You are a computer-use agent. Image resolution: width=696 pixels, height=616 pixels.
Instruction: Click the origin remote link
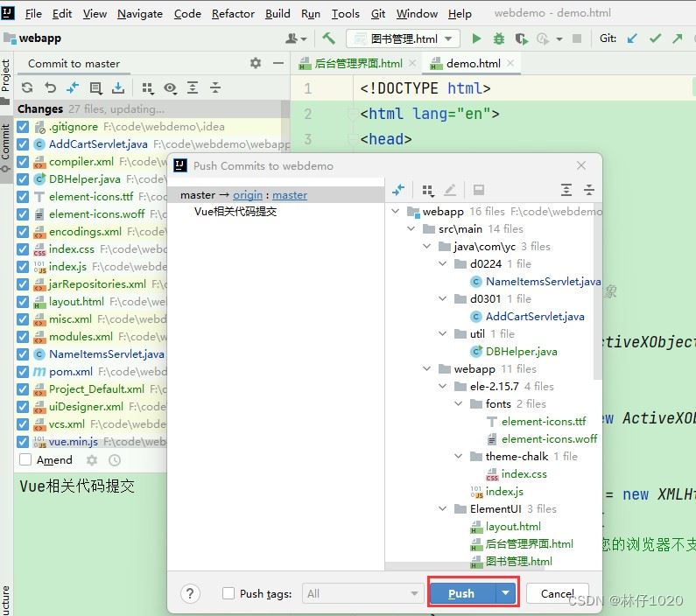(248, 195)
